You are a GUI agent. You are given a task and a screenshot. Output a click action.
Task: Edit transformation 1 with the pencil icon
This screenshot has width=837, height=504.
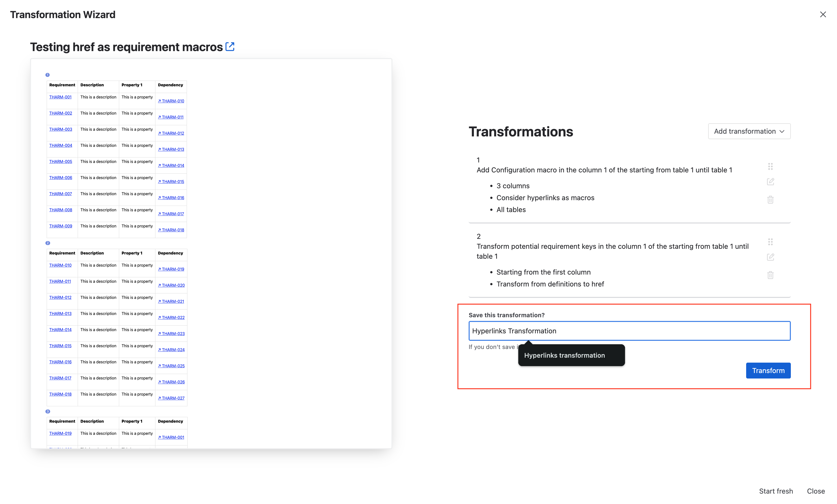pos(770,182)
